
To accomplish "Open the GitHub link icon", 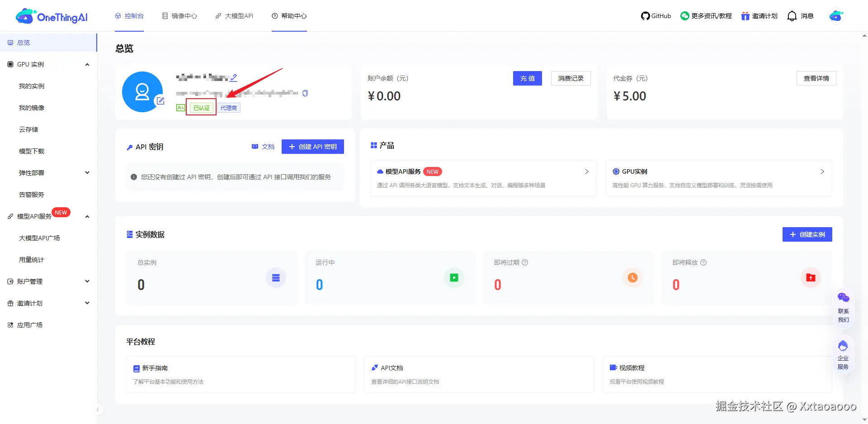I will (x=645, y=16).
